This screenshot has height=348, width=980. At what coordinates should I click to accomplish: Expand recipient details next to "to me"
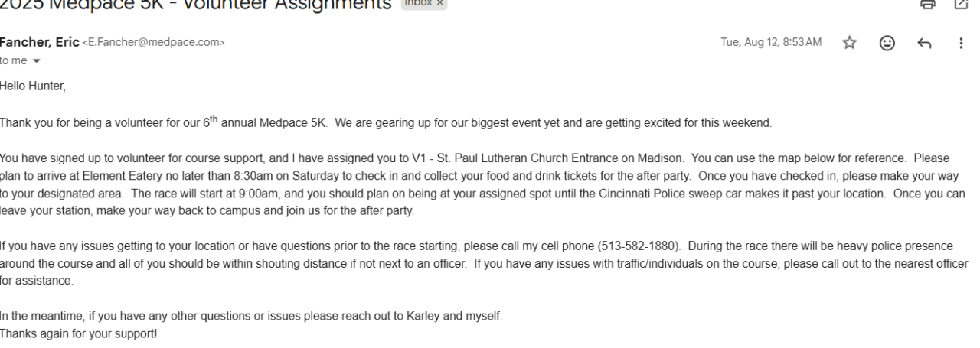tap(34, 59)
